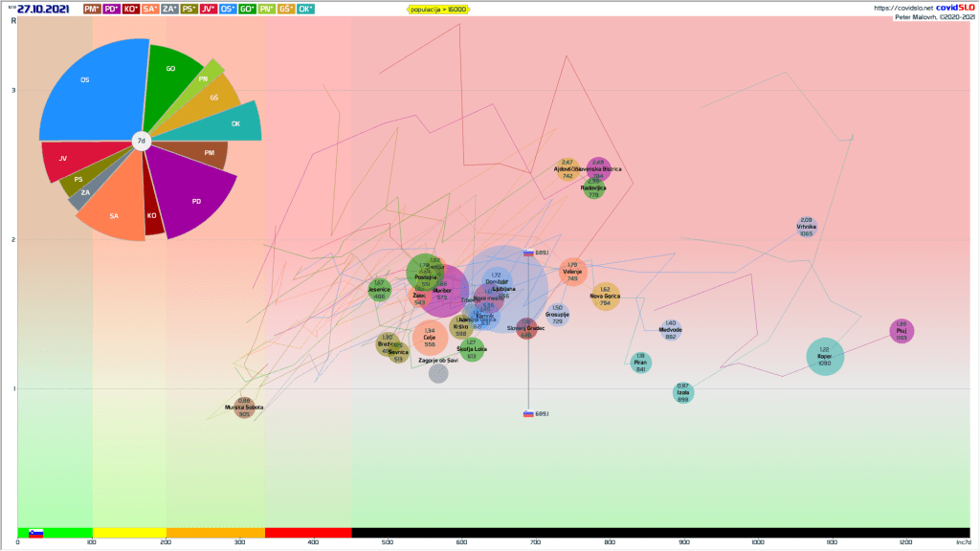Click the 7d center of pie chart
980x551 pixels.
coord(141,142)
